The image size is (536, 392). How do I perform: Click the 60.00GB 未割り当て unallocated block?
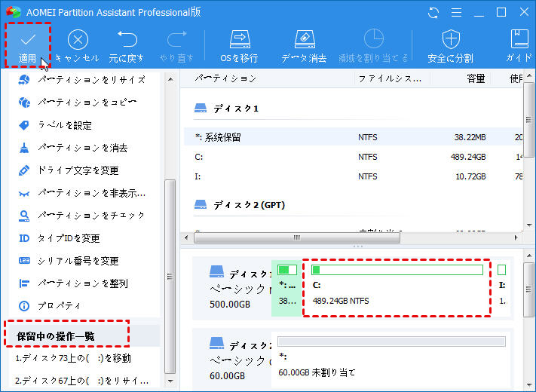391,359
